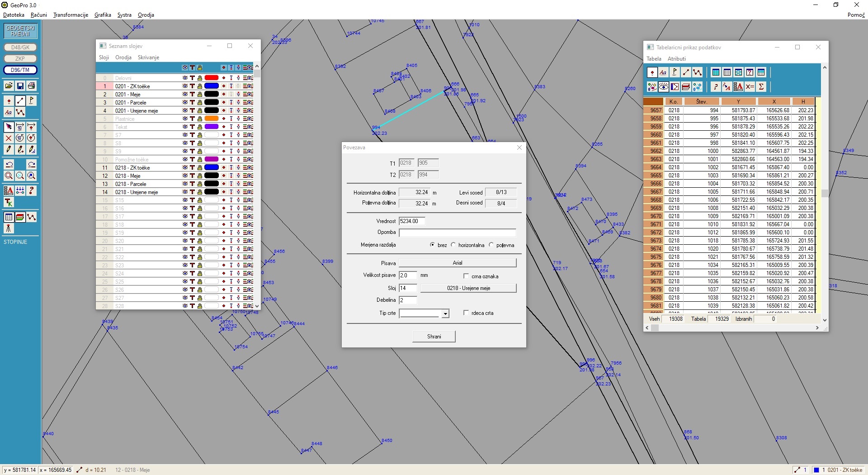Open the Skrivanje menu in layer list
This screenshot has width=868, height=475.
click(148, 57)
